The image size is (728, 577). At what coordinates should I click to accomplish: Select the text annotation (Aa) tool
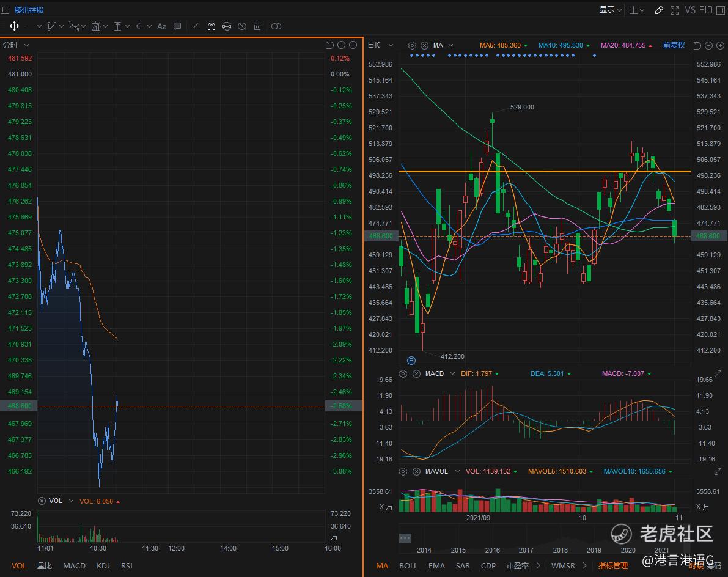click(161, 26)
